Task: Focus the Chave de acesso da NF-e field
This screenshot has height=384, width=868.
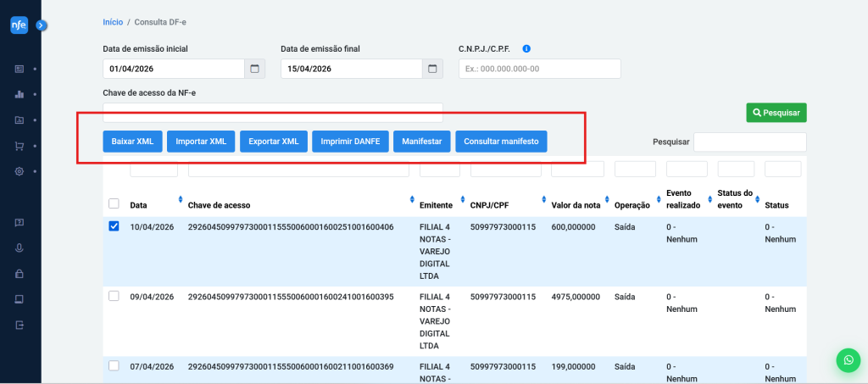Action: tap(272, 113)
